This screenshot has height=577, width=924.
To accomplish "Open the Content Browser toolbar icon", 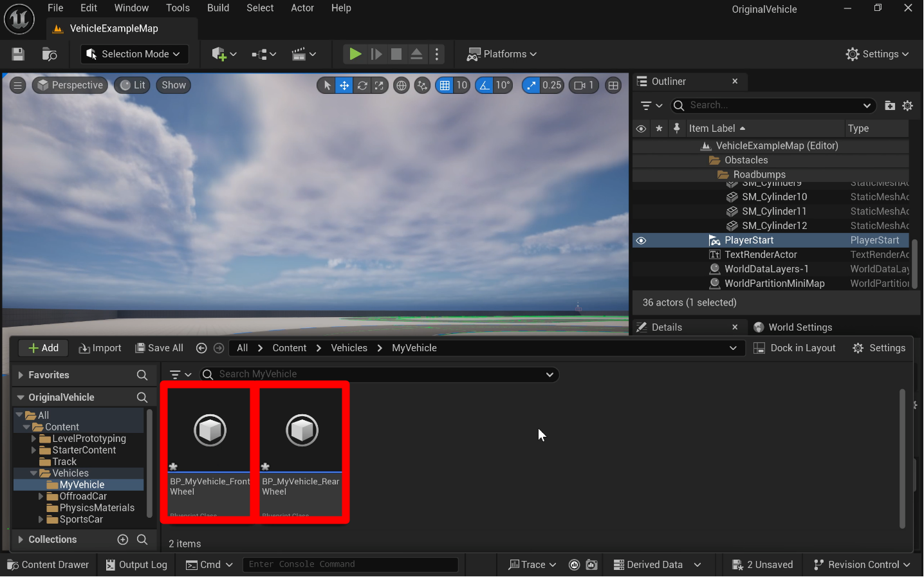I will click(x=50, y=54).
